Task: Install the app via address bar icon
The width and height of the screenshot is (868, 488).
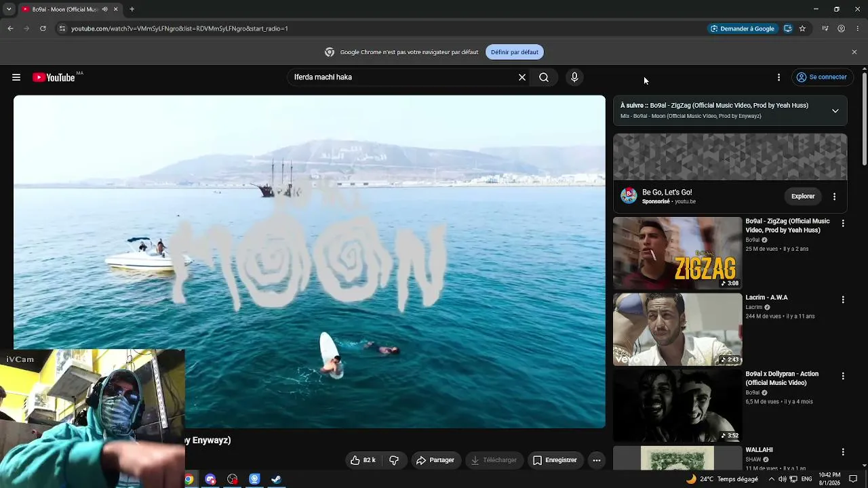Action: click(788, 28)
